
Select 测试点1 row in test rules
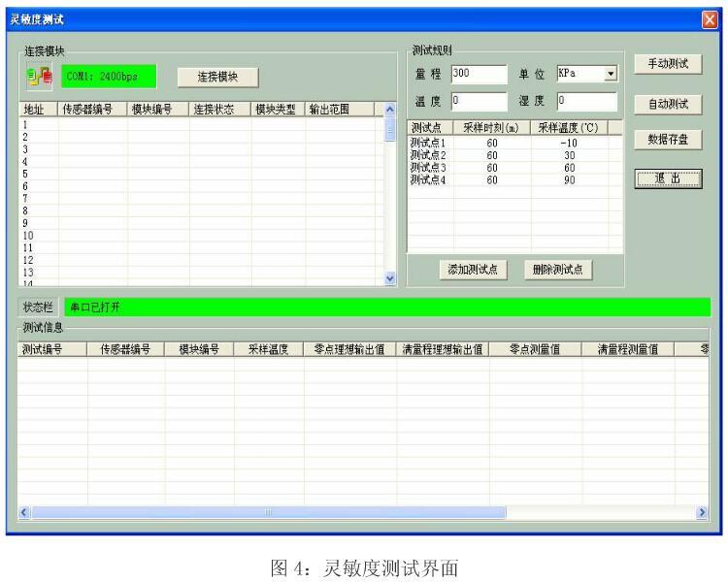click(427, 144)
